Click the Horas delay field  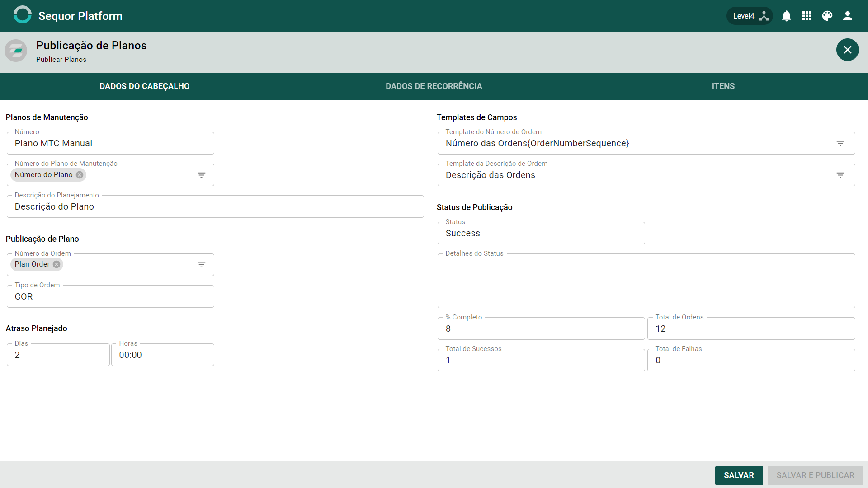click(163, 355)
